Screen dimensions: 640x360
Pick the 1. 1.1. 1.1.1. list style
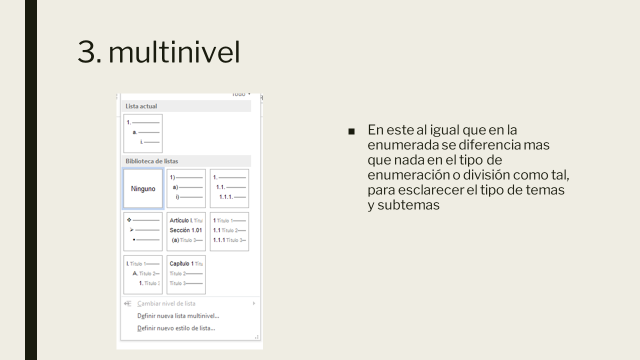pos(229,189)
